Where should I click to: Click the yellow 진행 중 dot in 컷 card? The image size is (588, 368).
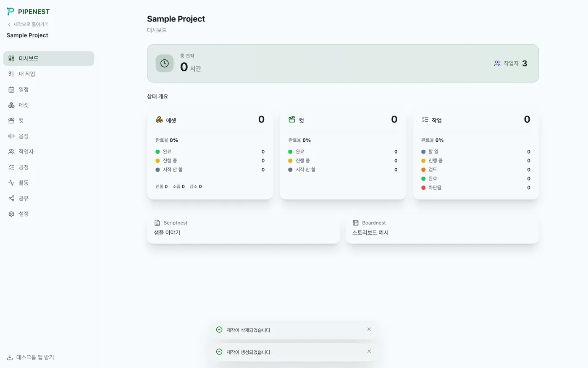tap(290, 161)
